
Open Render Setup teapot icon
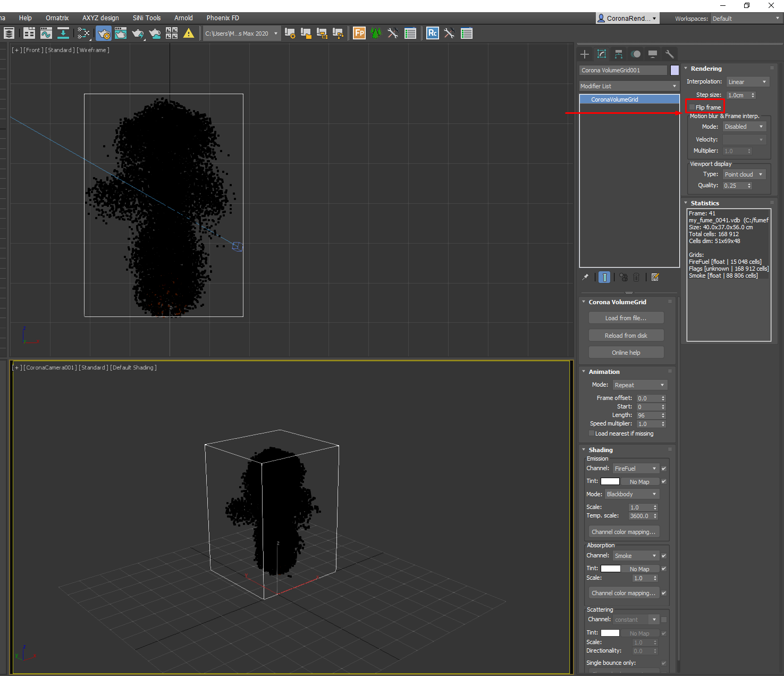pyautogui.click(x=104, y=34)
